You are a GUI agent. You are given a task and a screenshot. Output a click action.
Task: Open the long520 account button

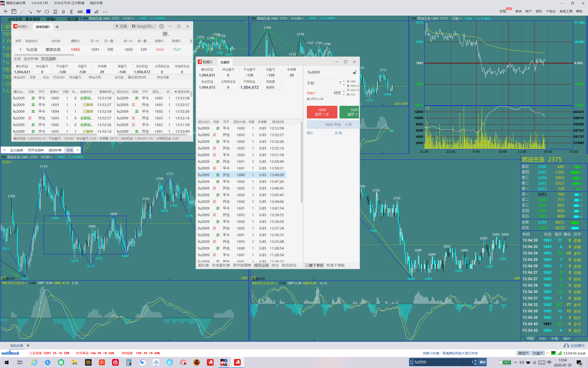143,26
